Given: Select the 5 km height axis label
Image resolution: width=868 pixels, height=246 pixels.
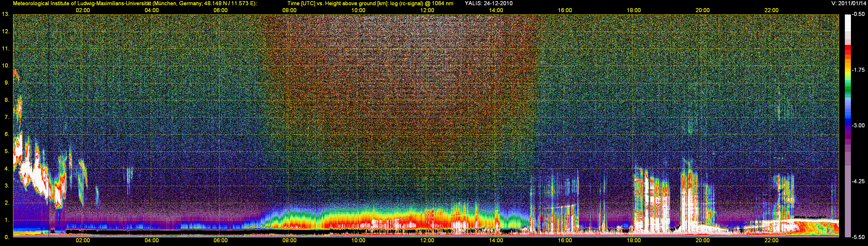Looking at the screenshot, I should (7, 152).
